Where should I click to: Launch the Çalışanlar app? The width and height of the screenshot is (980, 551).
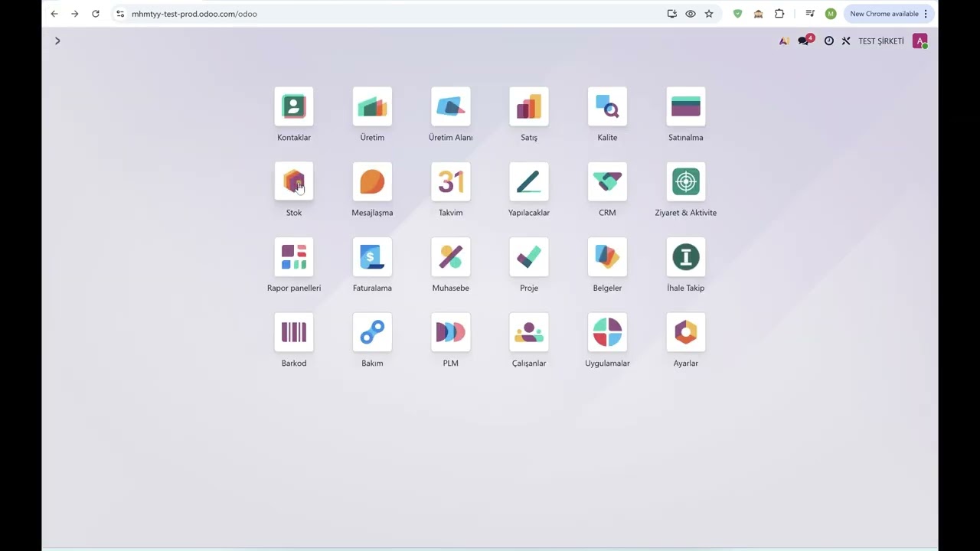click(x=529, y=332)
